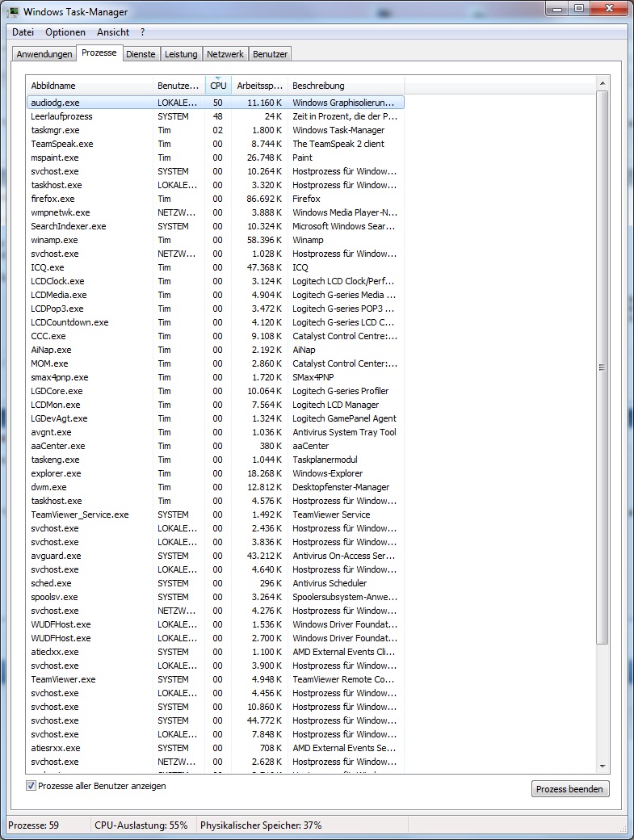Image resolution: width=634 pixels, height=840 pixels.
Task: Select the avguard.exe process
Action: pos(216,556)
